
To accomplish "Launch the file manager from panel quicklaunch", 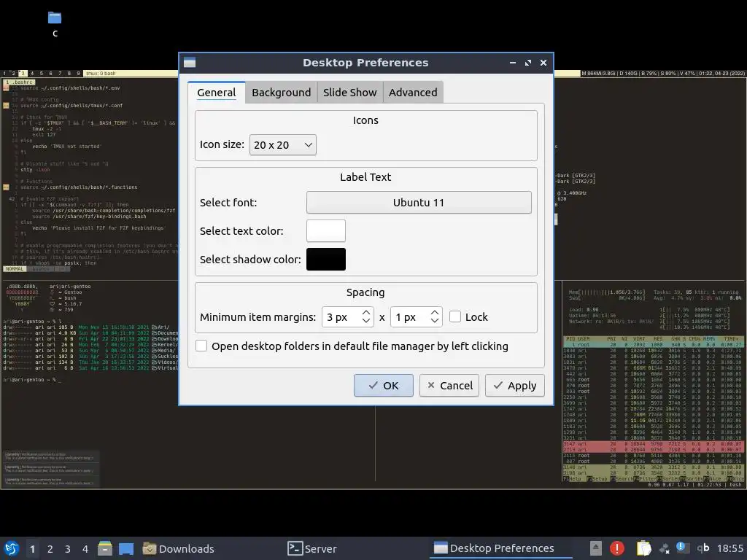I will tap(105, 548).
